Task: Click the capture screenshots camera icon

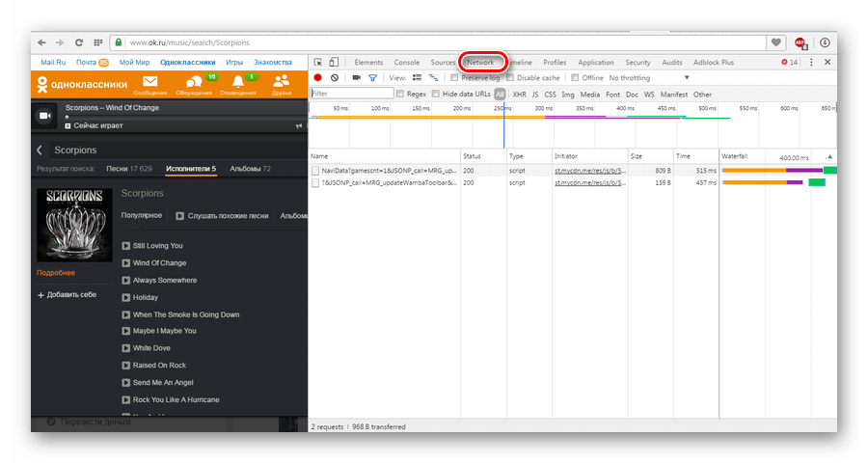Action: coord(356,77)
